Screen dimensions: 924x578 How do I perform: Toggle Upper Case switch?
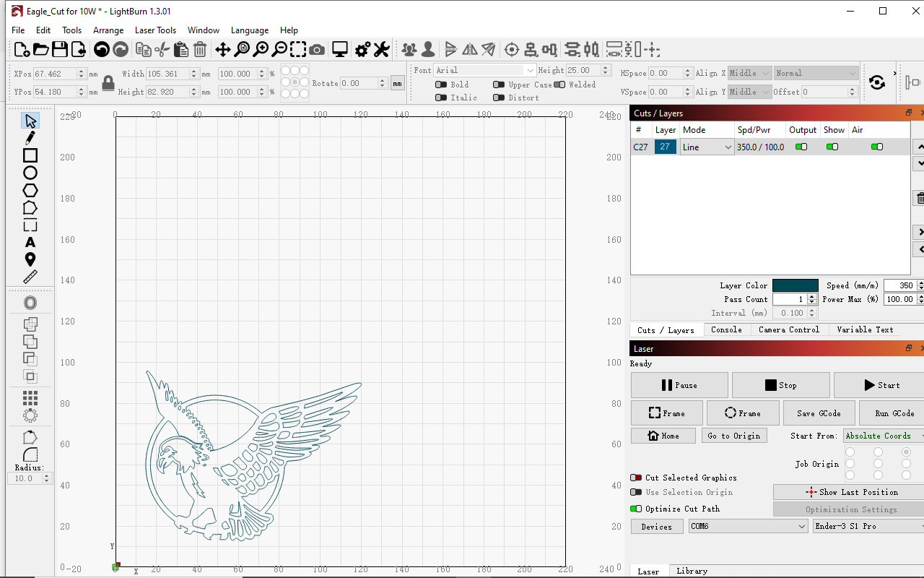point(498,85)
